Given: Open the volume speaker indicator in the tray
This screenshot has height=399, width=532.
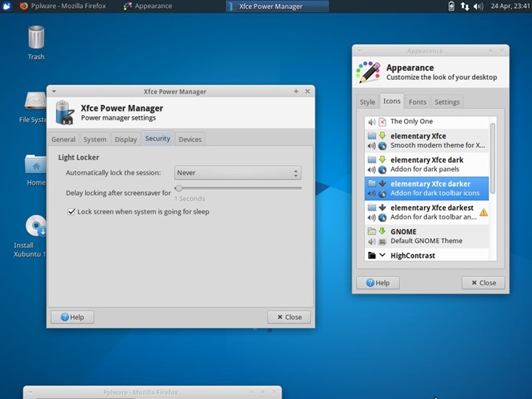Looking at the screenshot, I should pos(478,6).
